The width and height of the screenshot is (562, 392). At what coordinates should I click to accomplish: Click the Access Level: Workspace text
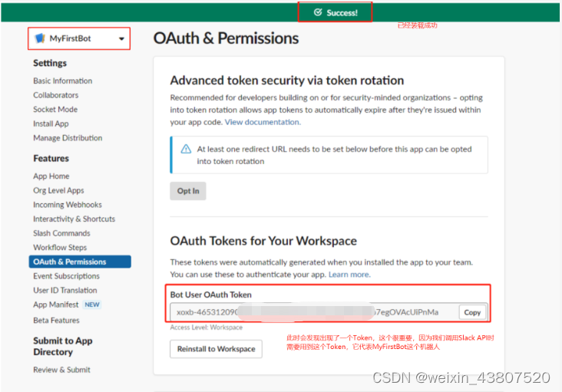click(206, 328)
